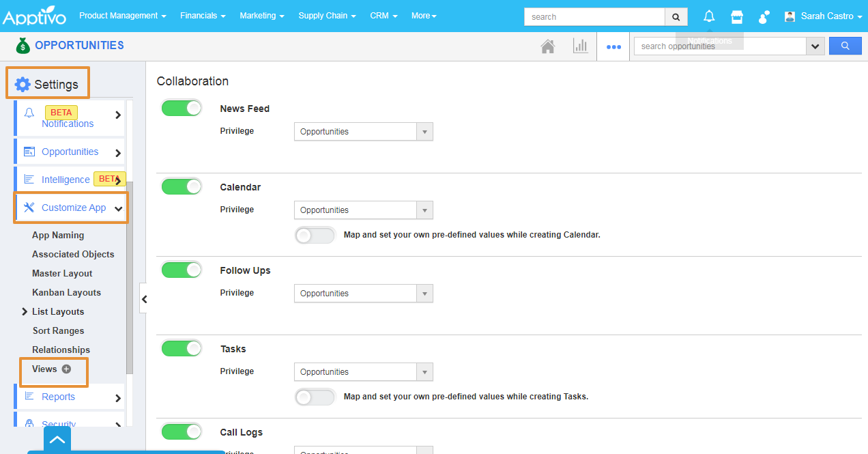Click the blue search opportunities magnifier button
The height and width of the screenshot is (454, 868).
[x=845, y=46]
